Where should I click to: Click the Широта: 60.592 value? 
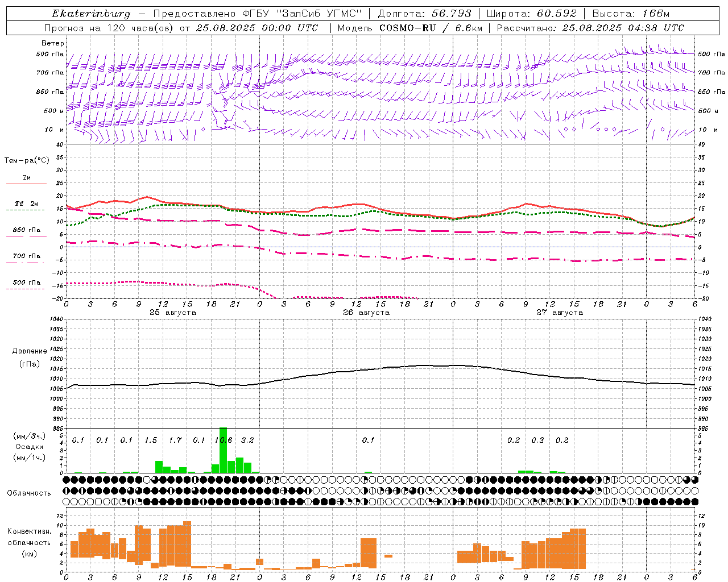tap(532, 14)
